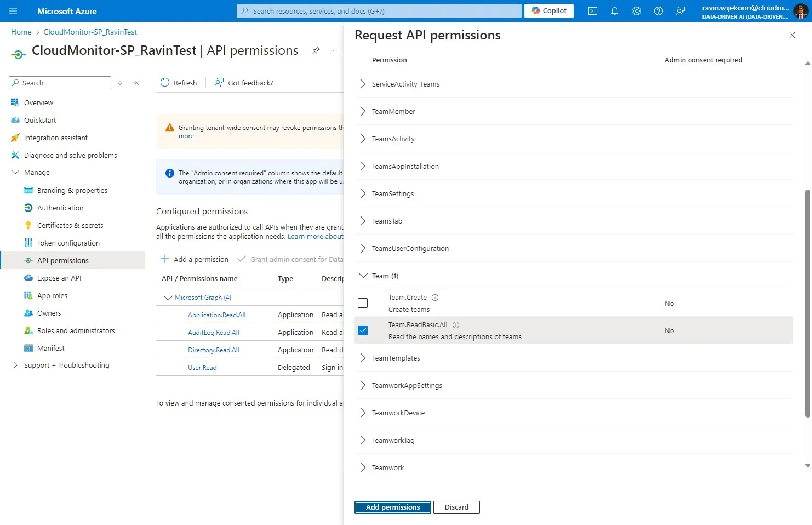
Task: Click the Add permissions button
Action: tap(393, 507)
